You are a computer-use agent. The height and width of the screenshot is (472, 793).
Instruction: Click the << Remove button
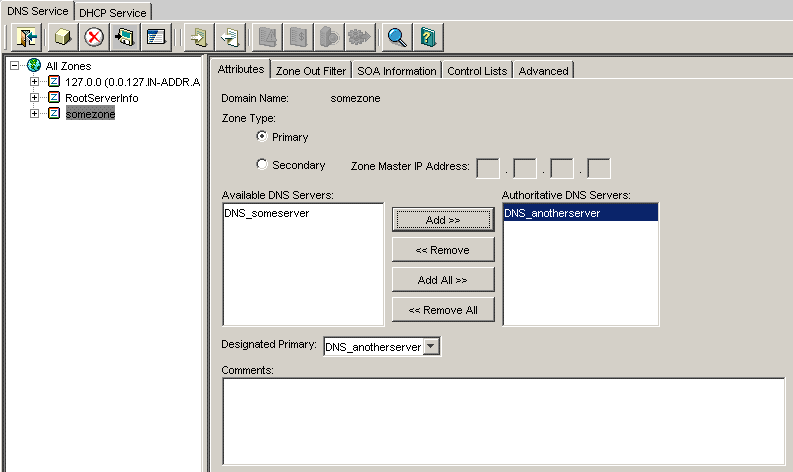click(x=443, y=250)
